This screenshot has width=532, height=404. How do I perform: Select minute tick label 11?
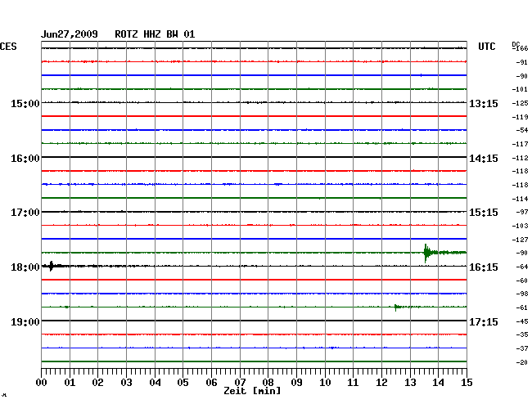point(353,382)
